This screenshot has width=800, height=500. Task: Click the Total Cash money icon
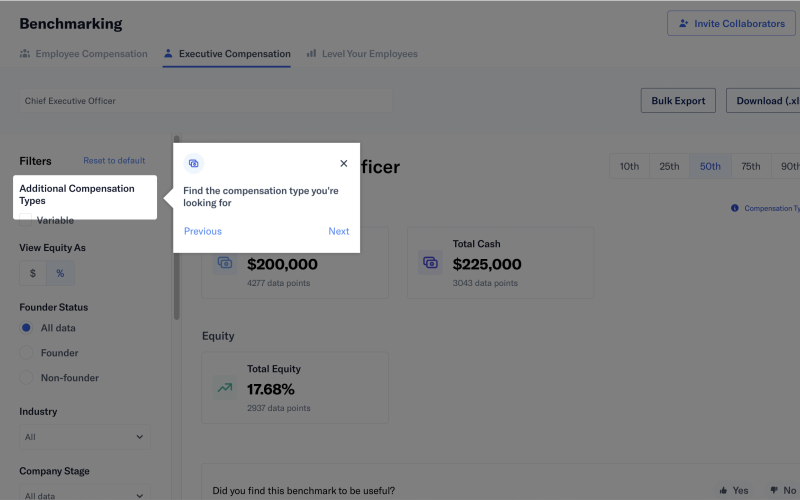pos(430,262)
